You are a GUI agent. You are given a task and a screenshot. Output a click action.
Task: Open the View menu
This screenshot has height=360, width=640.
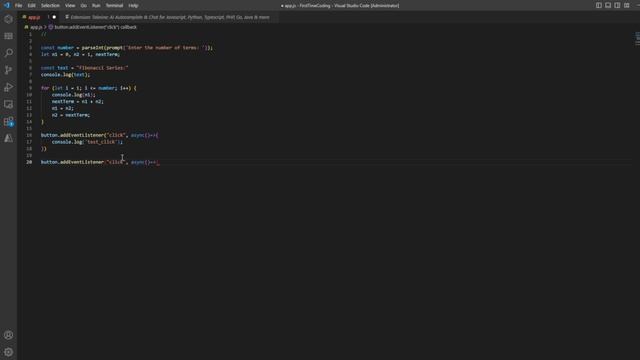pos(70,6)
